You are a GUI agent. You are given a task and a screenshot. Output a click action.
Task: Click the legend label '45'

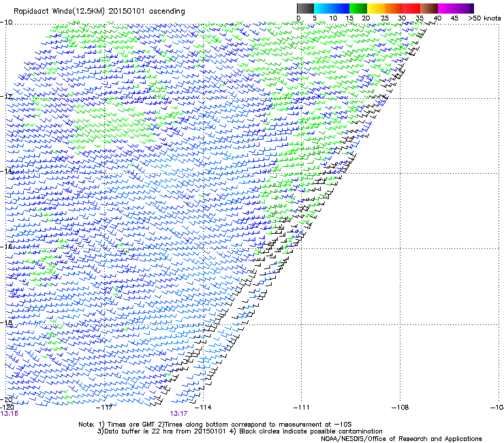pyautogui.click(x=454, y=18)
